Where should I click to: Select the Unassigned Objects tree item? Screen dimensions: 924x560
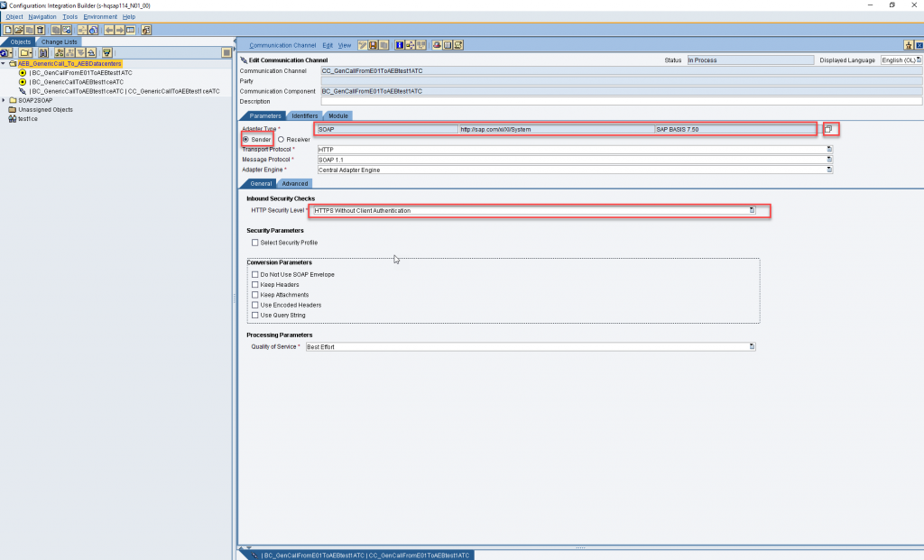point(45,109)
